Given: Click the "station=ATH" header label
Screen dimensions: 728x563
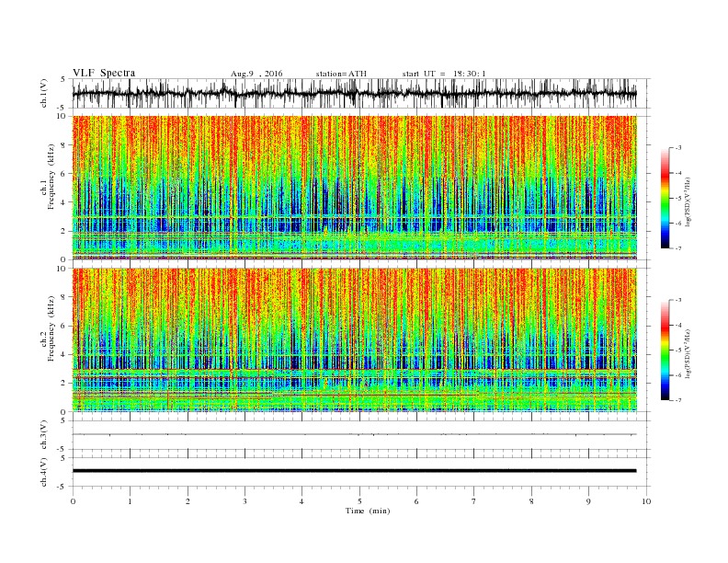Looking at the screenshot, I should (341, 74).
